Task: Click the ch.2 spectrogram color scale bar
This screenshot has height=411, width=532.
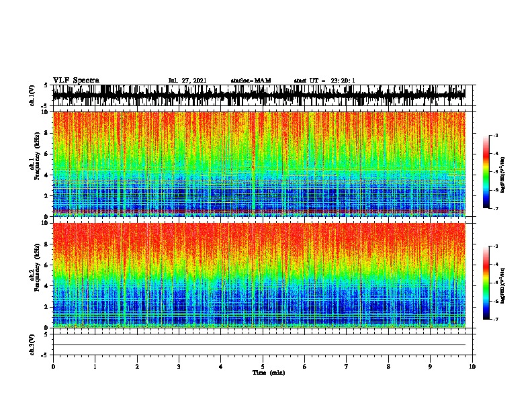Action: click(x=486, y=283)
